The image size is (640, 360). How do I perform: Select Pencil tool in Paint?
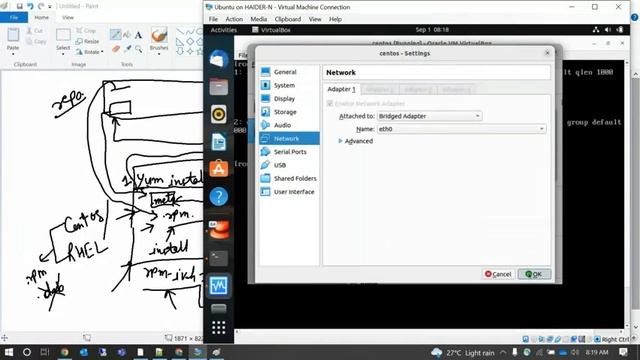click(x=116, y=35)
